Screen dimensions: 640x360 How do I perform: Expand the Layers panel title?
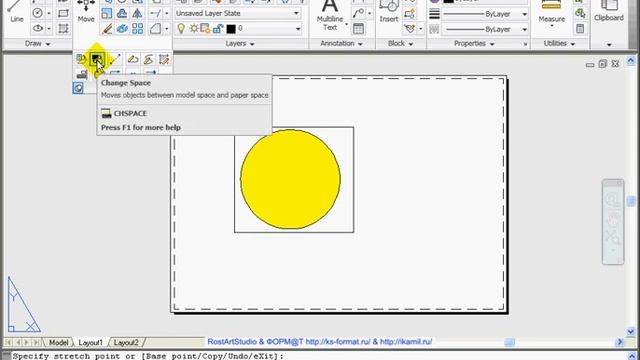pyautogui.click(x=240, y=43)
